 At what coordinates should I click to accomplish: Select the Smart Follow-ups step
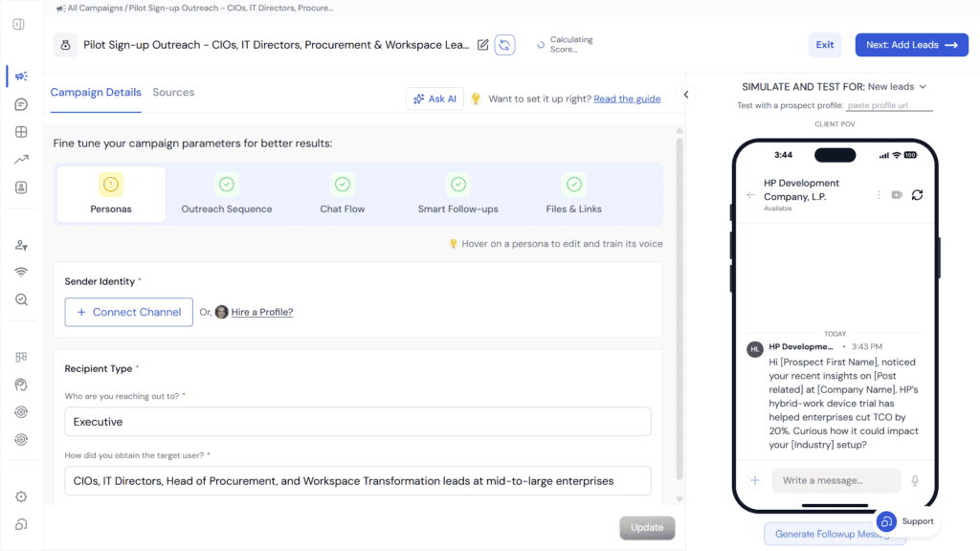click(458, 194)
